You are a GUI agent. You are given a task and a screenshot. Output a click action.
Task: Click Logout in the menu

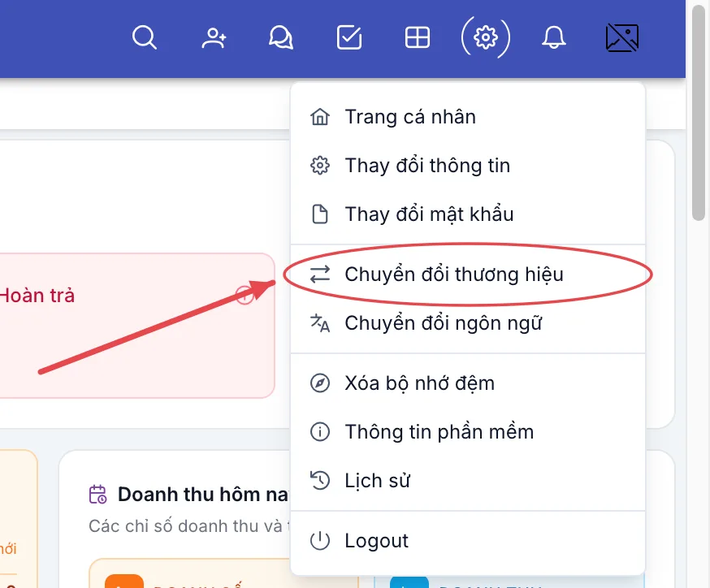click(x=468, y=540)
